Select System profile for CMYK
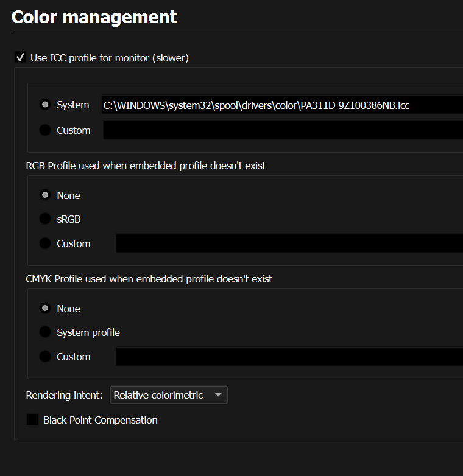 [x=45, y=332]
